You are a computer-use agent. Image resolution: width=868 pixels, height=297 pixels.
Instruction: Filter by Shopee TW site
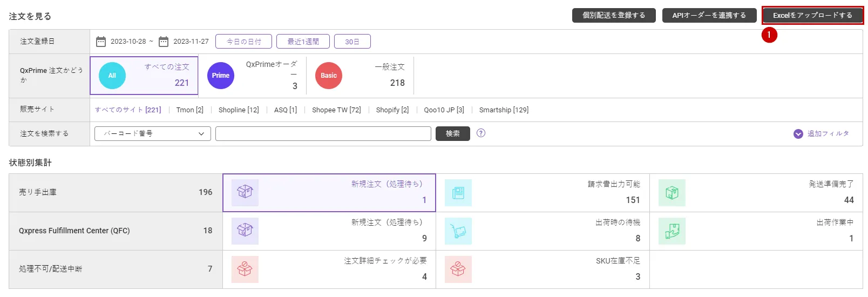(336, 110)
